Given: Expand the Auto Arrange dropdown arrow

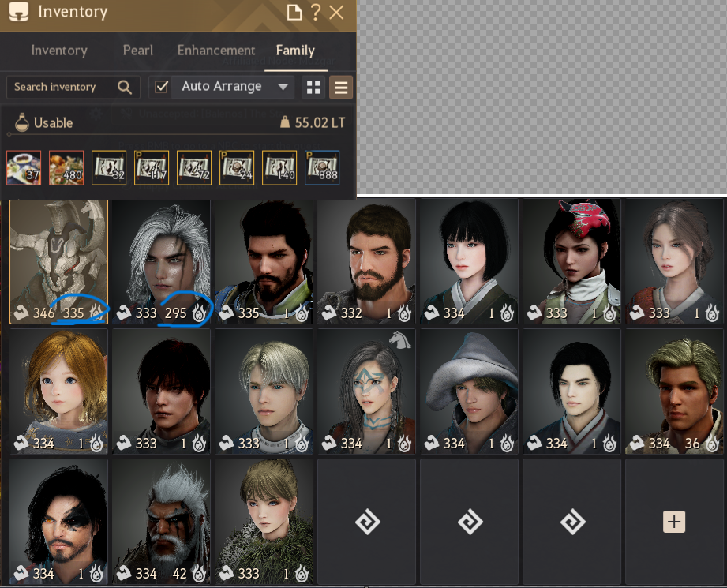Looking at the screenshot, I should tap(283, 87).
